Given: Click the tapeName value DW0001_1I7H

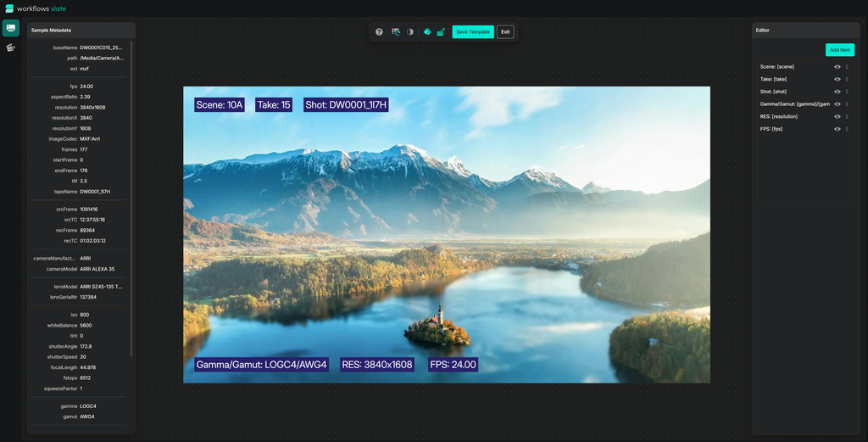Looking at the screenshot, I should (x=95, y=192).
